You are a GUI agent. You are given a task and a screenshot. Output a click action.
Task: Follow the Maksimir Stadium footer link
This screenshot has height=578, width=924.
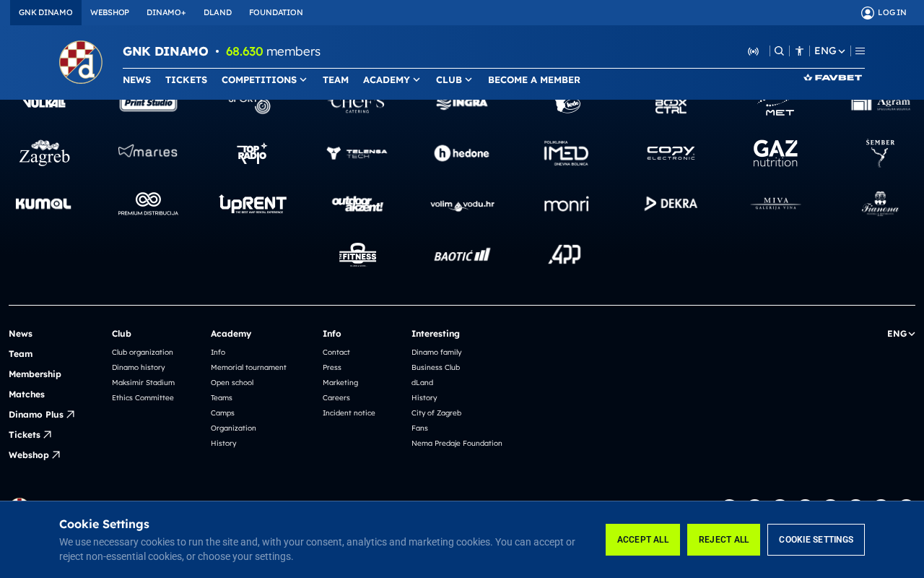click(x=143, y=383)
